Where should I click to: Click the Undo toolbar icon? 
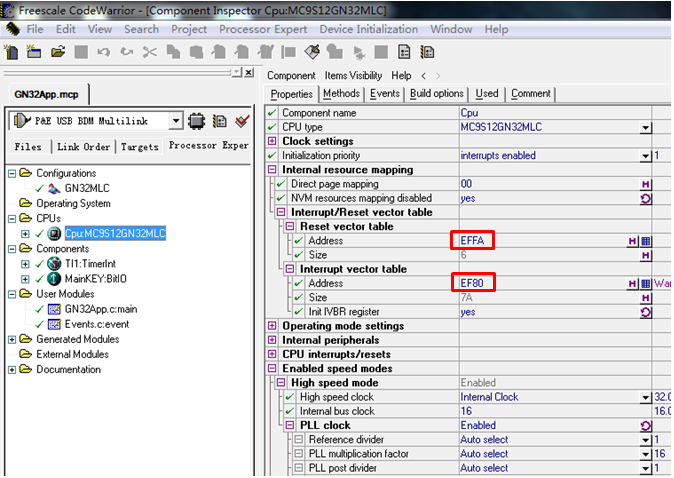[x=104, y=52]
